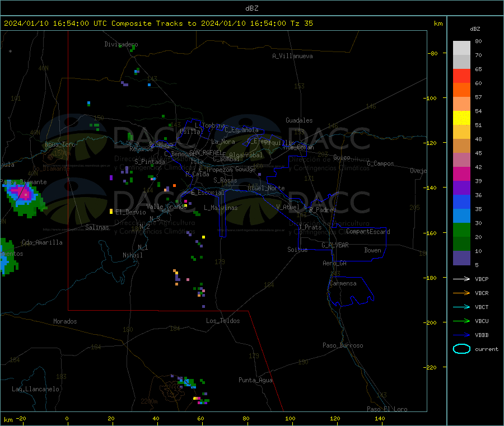The image size is (504, 426).
Task: Click the Divisadero map label
Action: point(121,44)
